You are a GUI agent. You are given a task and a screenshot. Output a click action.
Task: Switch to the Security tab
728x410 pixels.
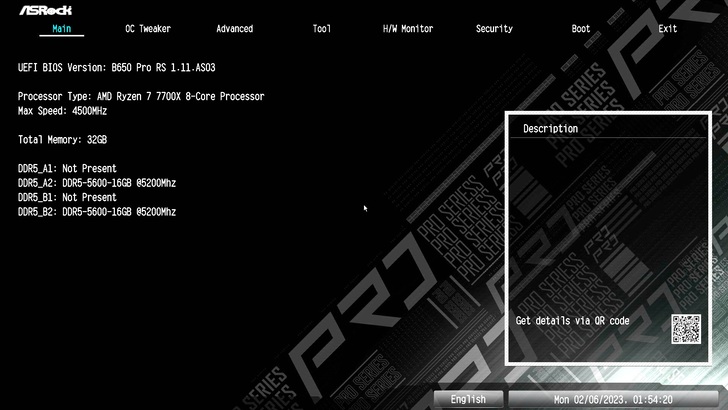pos(494,29)
